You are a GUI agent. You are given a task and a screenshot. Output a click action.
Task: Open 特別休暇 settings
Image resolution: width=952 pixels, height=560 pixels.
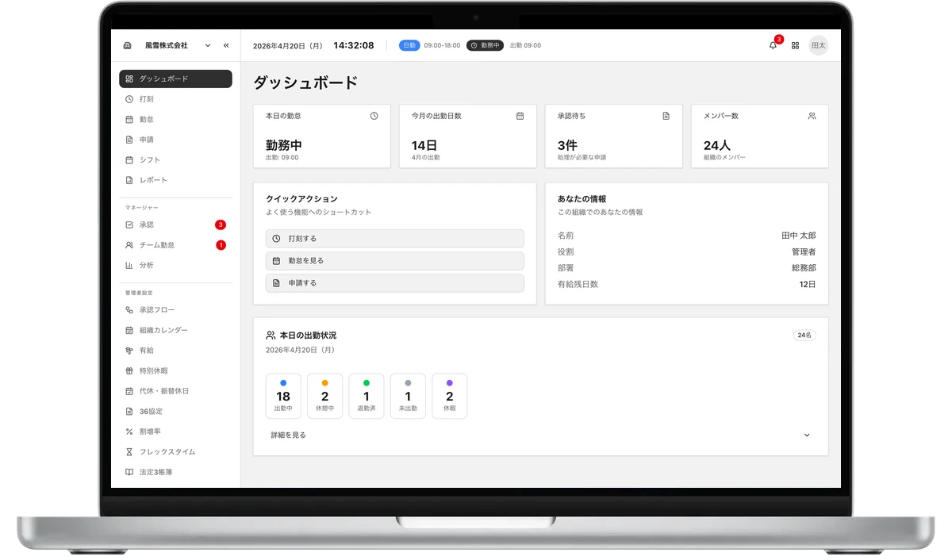(x=175, y=370)
